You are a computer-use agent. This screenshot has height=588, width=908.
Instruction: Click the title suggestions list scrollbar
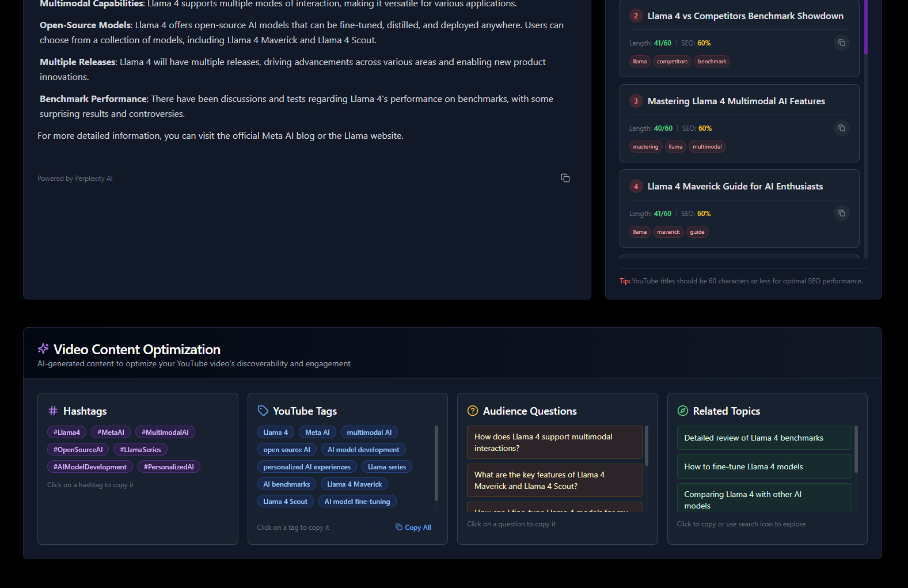(865, 27)
